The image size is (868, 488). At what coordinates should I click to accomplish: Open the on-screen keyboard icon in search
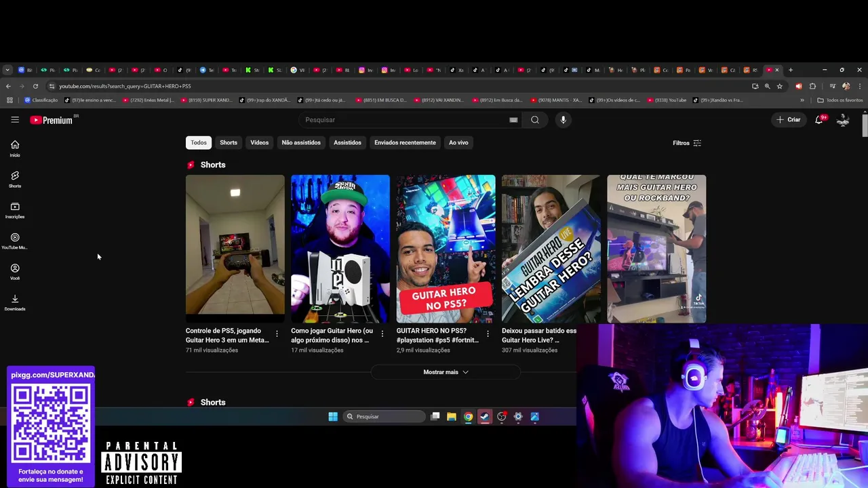(x=513, y=120)
